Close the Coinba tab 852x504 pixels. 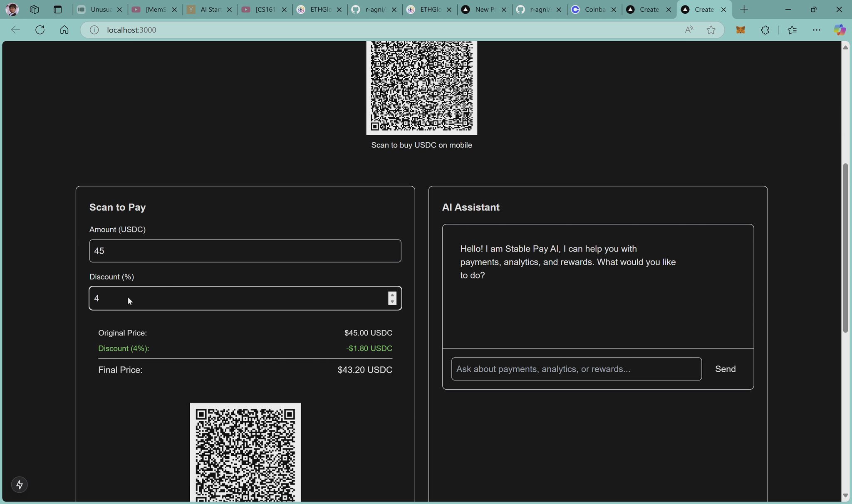coord(614,10)
